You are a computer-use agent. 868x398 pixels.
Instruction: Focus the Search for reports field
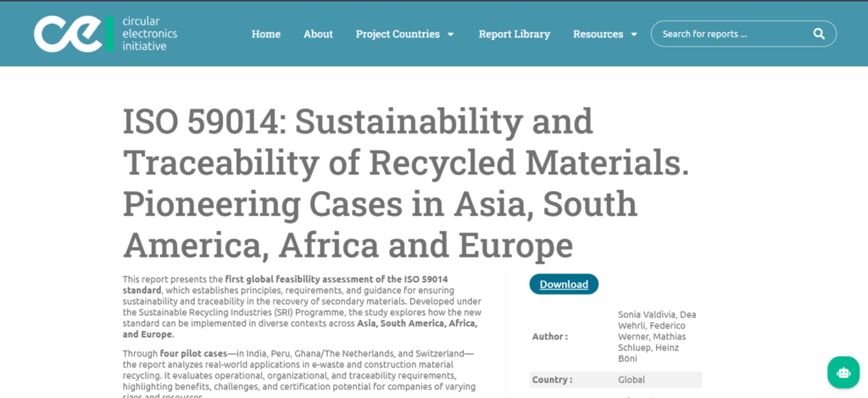[x=743, y=34]
